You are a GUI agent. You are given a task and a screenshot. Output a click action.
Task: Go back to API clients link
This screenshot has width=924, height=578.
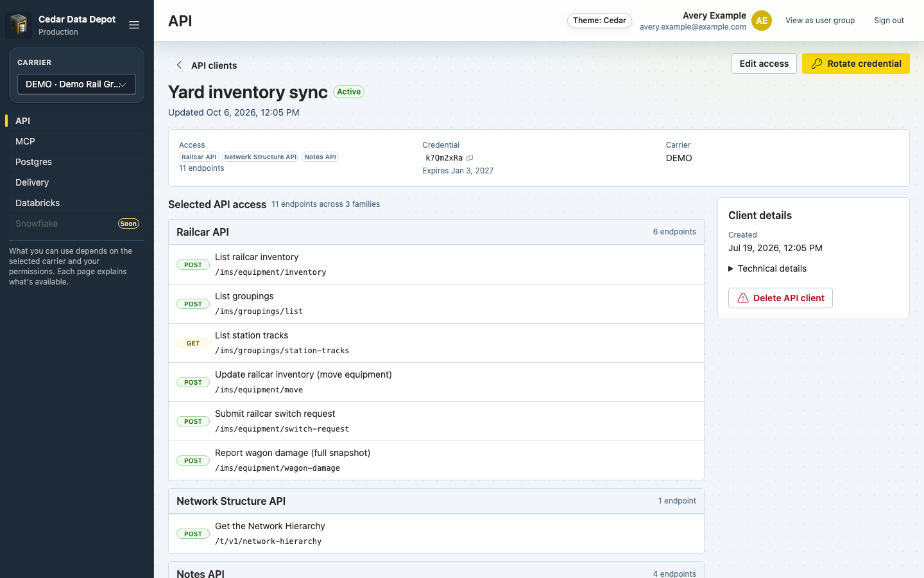click(214, 66)
